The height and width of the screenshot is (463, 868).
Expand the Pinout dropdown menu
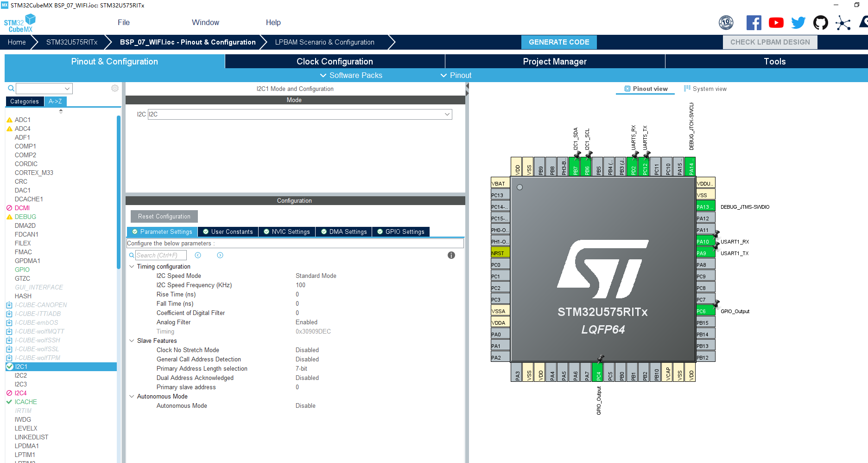tap(456, 75)
